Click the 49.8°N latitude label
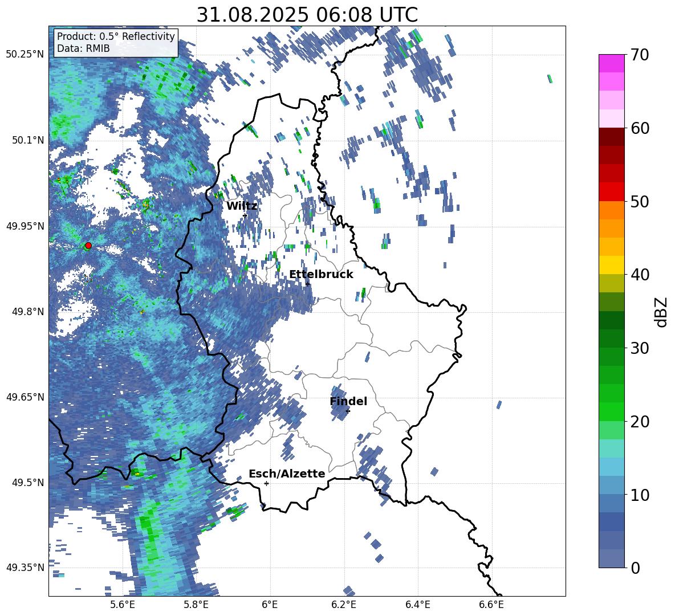This screenshot has height=616, width=675. [x=27, y=312]
